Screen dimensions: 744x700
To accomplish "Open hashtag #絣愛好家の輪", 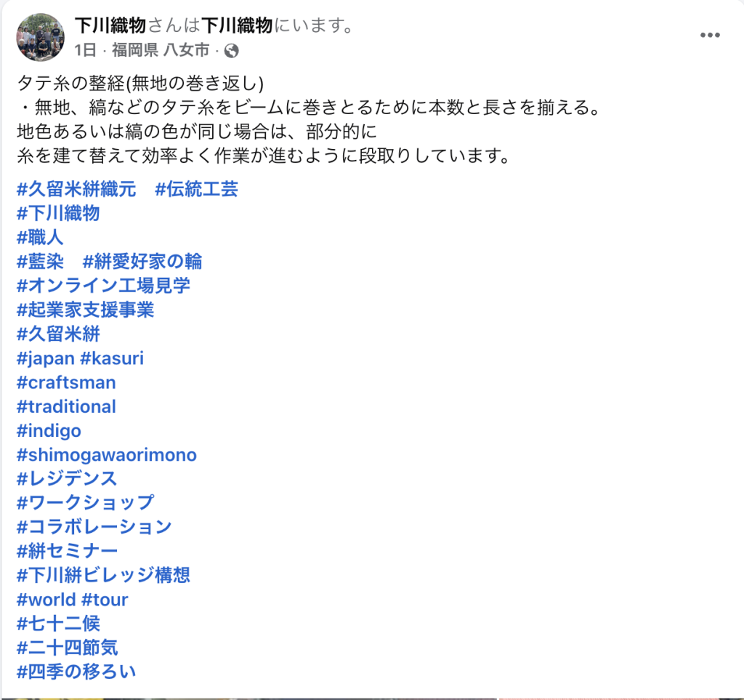I will [x=142, y=261].
